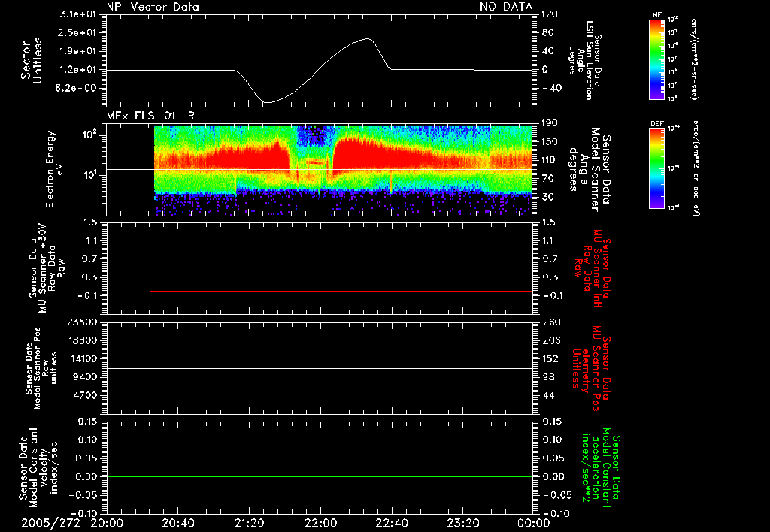Select the 'NPI Vector Data' panel title
This screenshot has height=532, width=770.
tap(153, 7)
